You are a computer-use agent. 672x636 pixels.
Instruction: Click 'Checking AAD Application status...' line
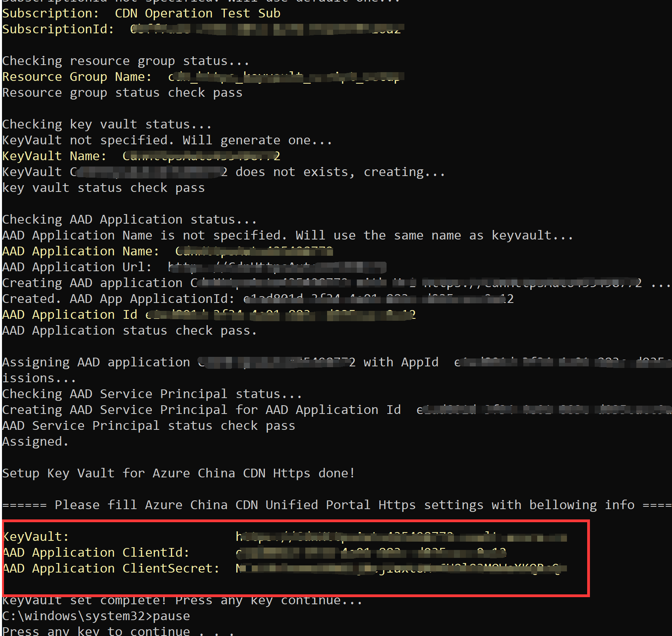pyautogui.click(x=130, y=220)
